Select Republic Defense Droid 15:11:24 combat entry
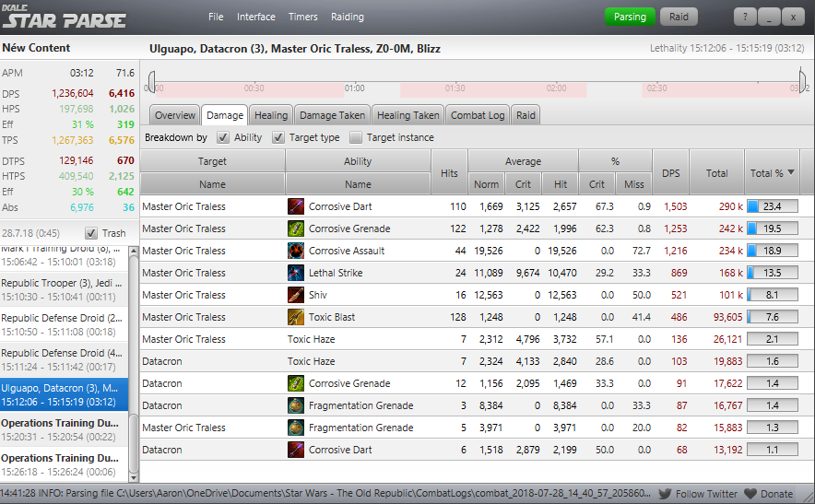The width and height of the screenshot is (815, 504). click(x=64, y=359)
